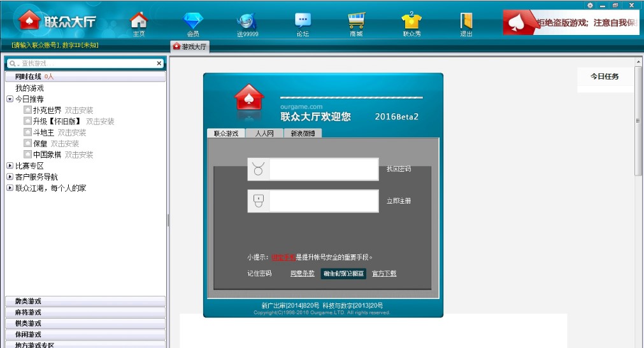Clear the game search box with X
Image resolution: width=644 pixels, height=348 pixels.
pos(159,63)
